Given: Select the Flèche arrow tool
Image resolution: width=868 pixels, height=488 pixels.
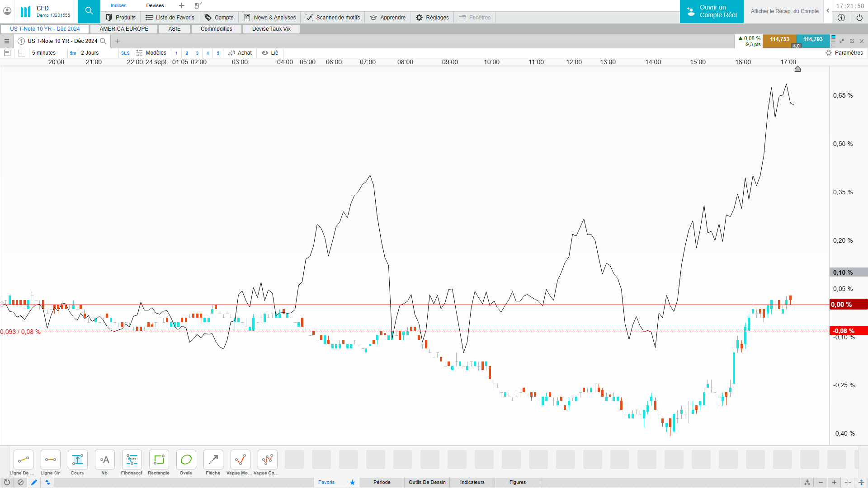Looking at the screenshot, I should point(213,460).
